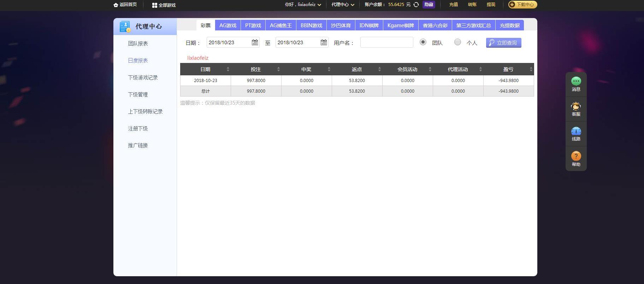Click the 总计 row label

click(x=206, y=91)
